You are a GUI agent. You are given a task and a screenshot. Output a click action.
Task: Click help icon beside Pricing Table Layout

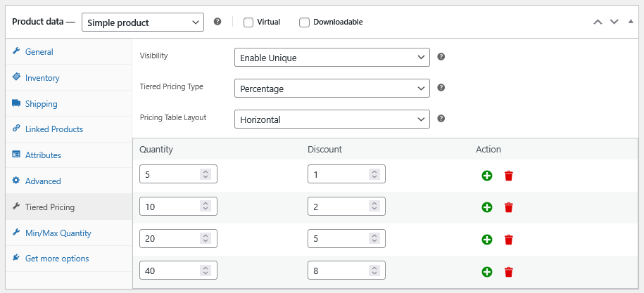click(441, 119)
